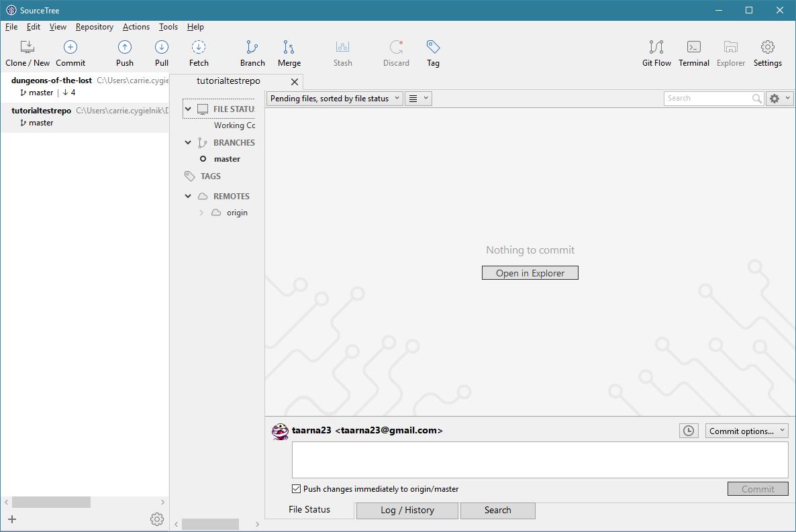The image size is (796, 532).
Task: Open Git Flow from the toolbar
Action: tap(656, 53)
